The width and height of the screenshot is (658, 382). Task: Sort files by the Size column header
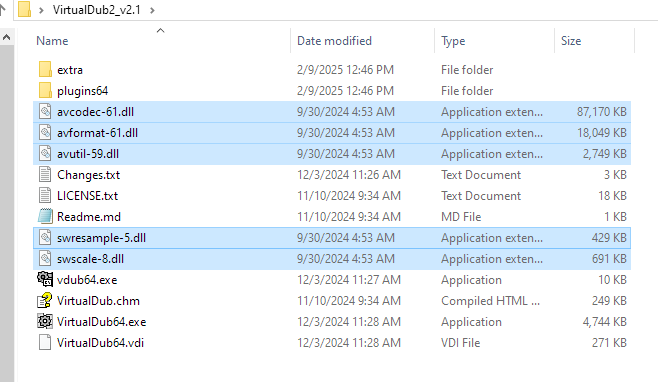click(571, 41)
